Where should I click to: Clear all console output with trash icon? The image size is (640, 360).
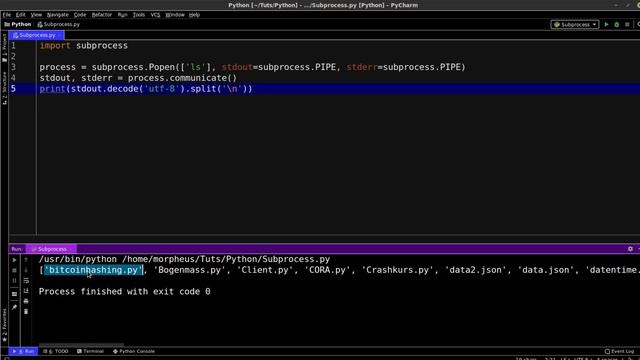tap(26, 311)
